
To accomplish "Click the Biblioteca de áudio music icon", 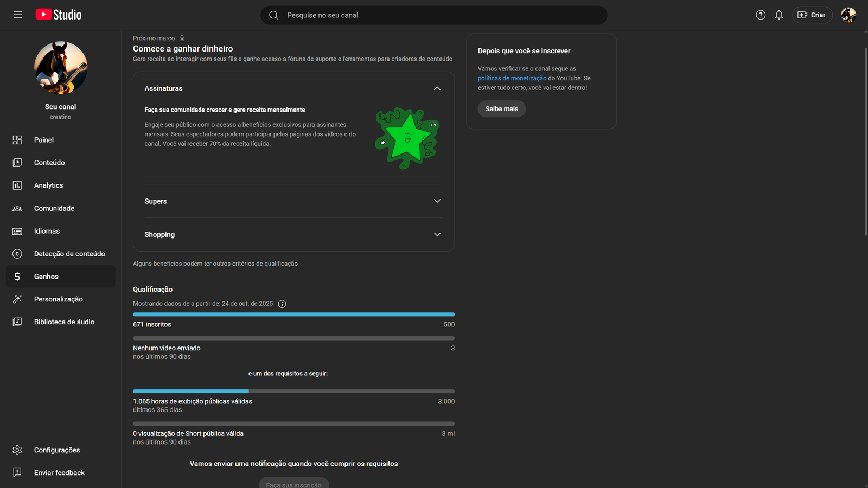I will 17,322.
